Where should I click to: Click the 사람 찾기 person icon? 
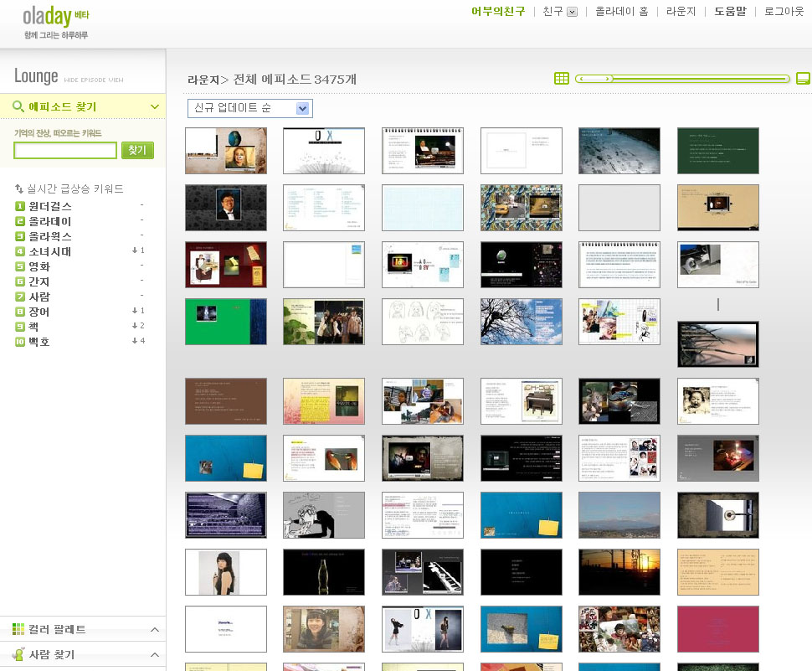(18, 654)
